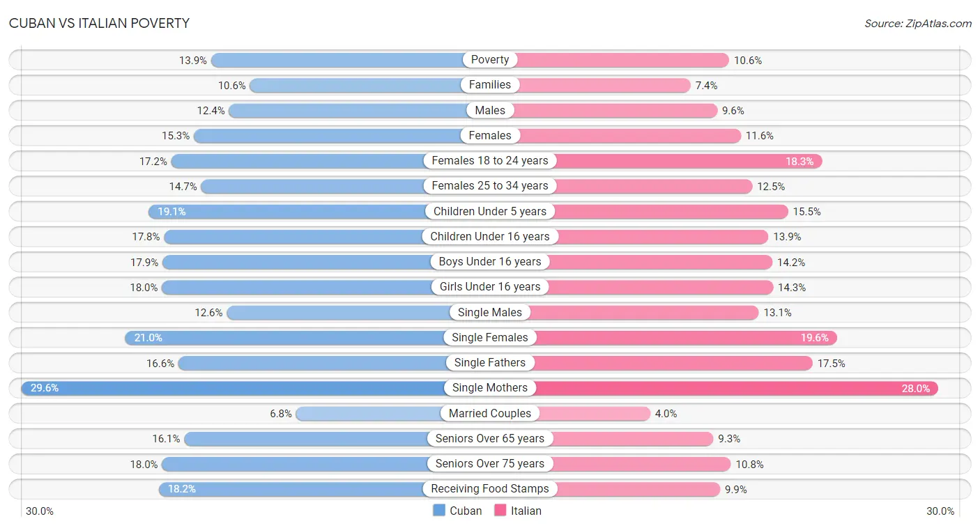
Task: Click the Cuban Families 10.6% bar
Action: 355,85
